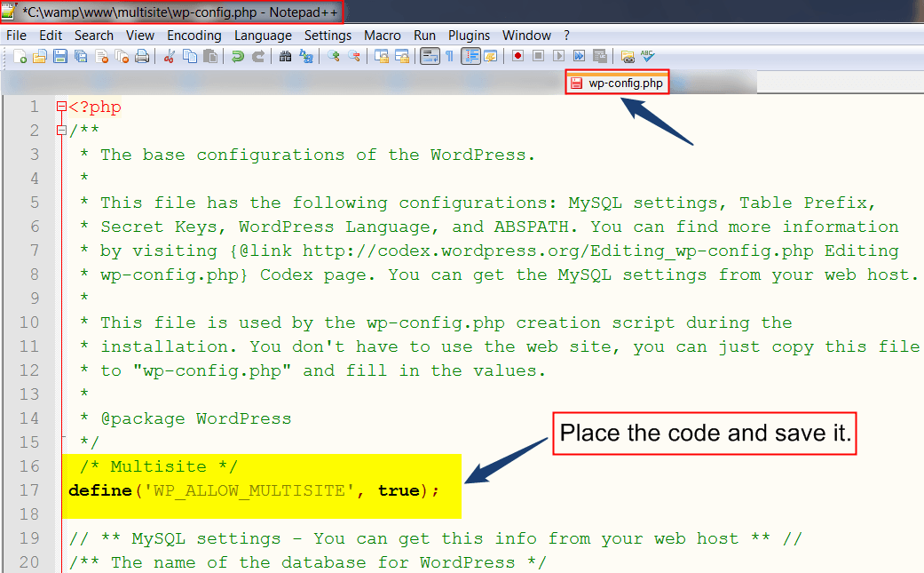Open Find with the binoculars icon

285,57
